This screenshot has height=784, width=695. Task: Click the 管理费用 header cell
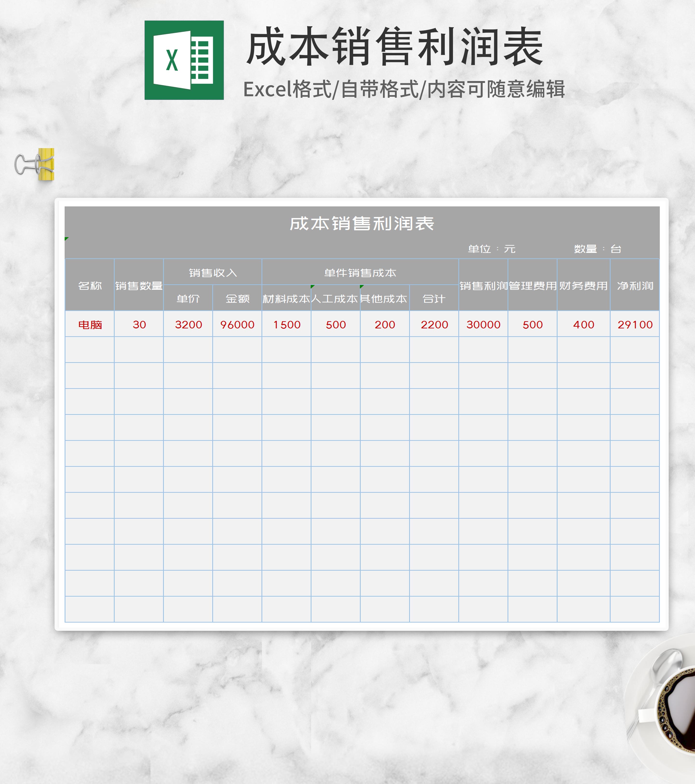tap(532, 285)
